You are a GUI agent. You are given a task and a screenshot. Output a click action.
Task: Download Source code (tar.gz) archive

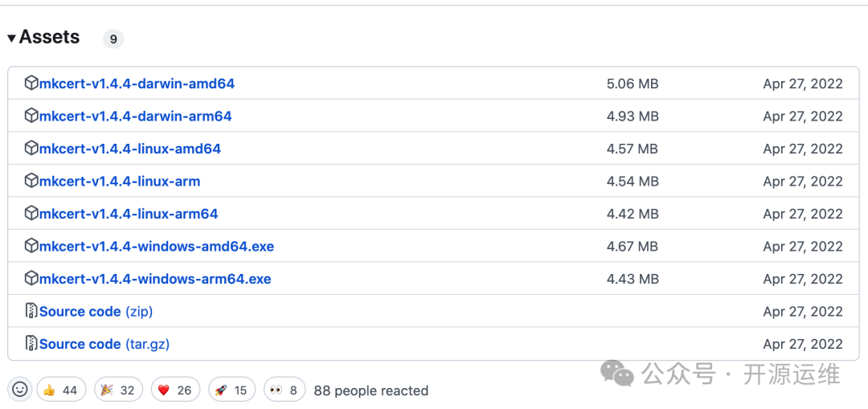(x=104, y=344)
